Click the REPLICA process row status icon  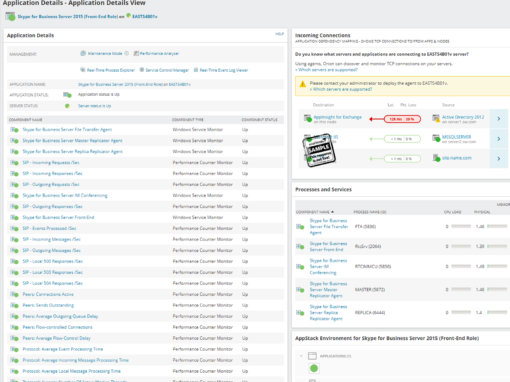point(300,313)
